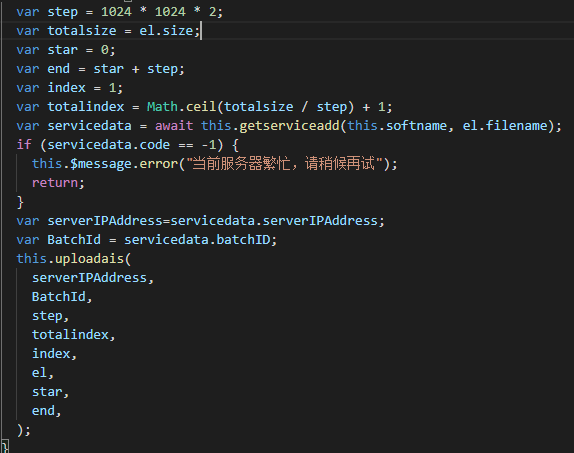Select the await keyword
574x453 pixels.
pyautogui.click(x=174, y=126)
